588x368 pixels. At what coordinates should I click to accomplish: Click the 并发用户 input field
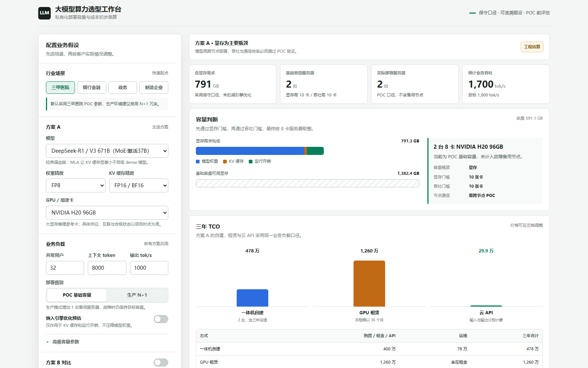pos(65,268)
